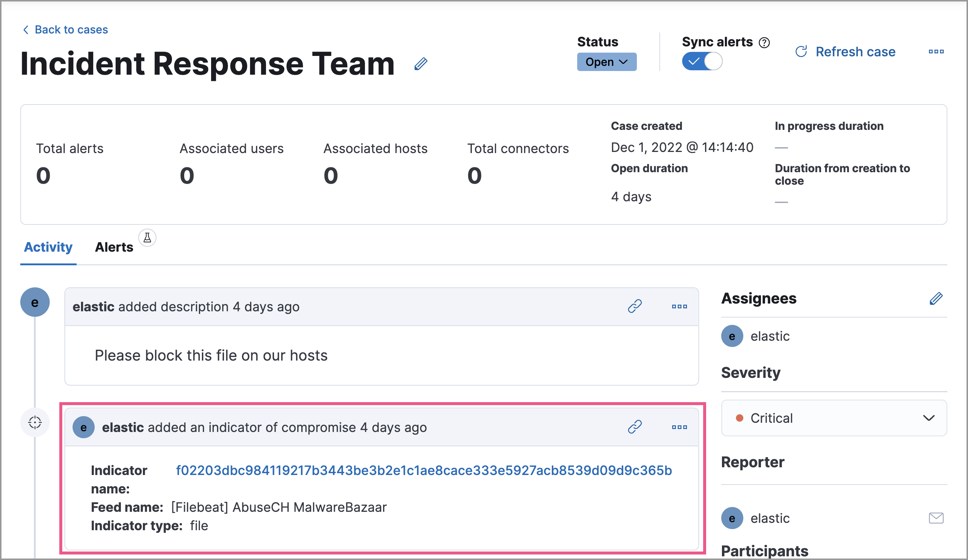This screenshot has width=968, height=560.
Task: Expand the Critical severity dropdown
Action: point(834,418)
